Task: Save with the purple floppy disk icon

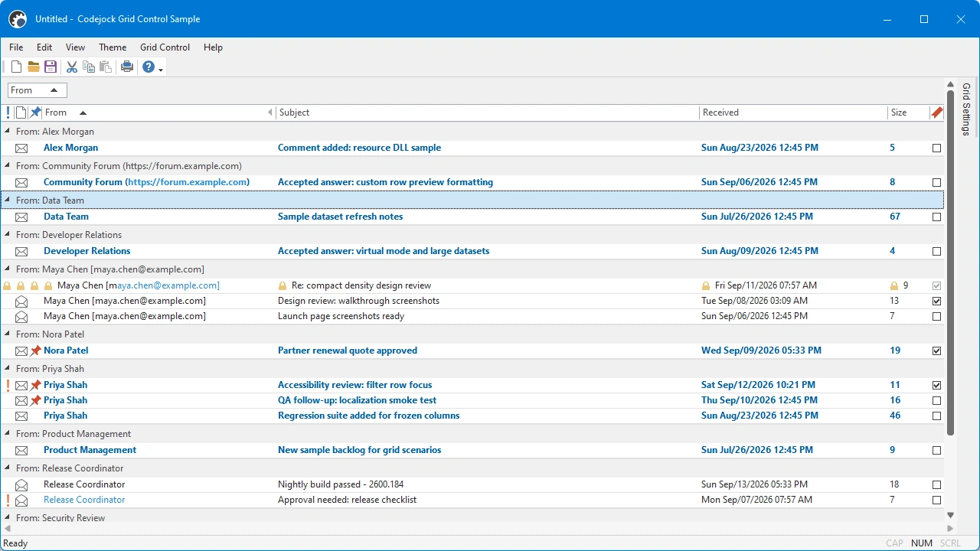Action: [51, 67]
